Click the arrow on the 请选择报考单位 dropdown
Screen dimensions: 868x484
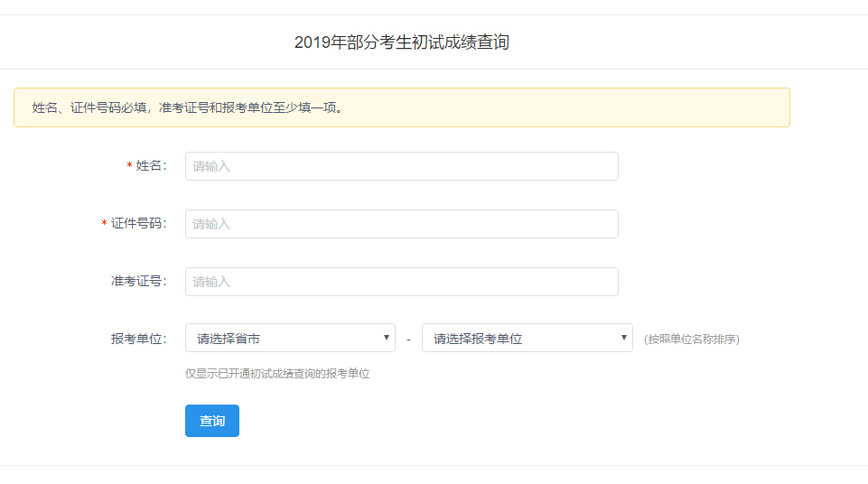click(624, 338)
